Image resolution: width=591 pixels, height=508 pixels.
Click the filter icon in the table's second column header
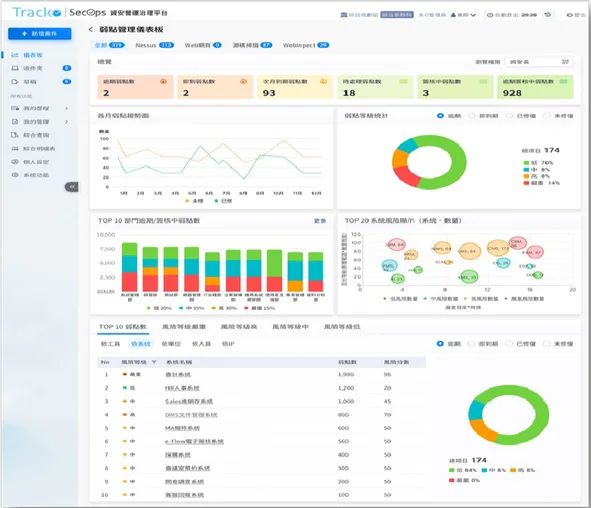154,362
